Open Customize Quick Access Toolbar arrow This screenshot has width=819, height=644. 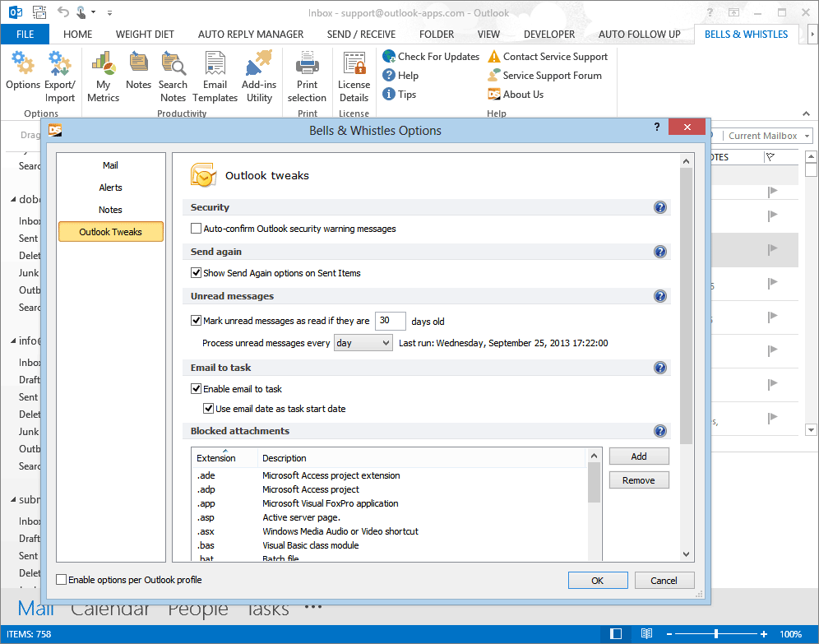[x=109, y=12]
